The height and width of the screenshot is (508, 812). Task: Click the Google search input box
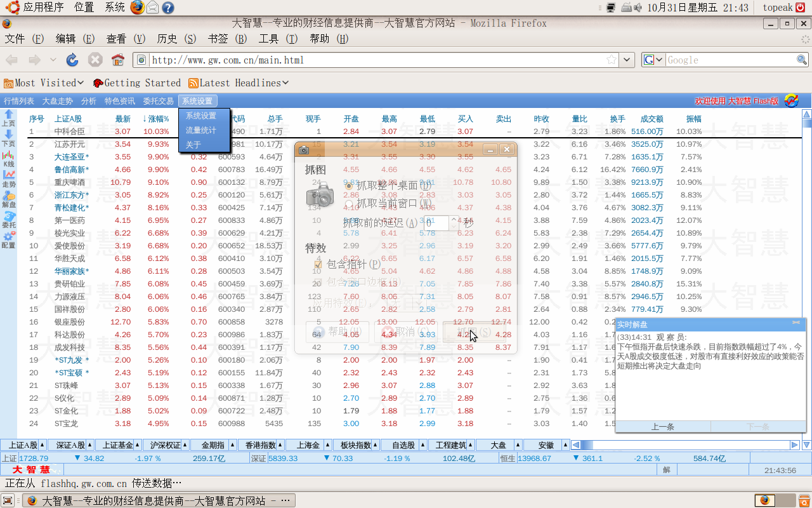click(730, 60)
